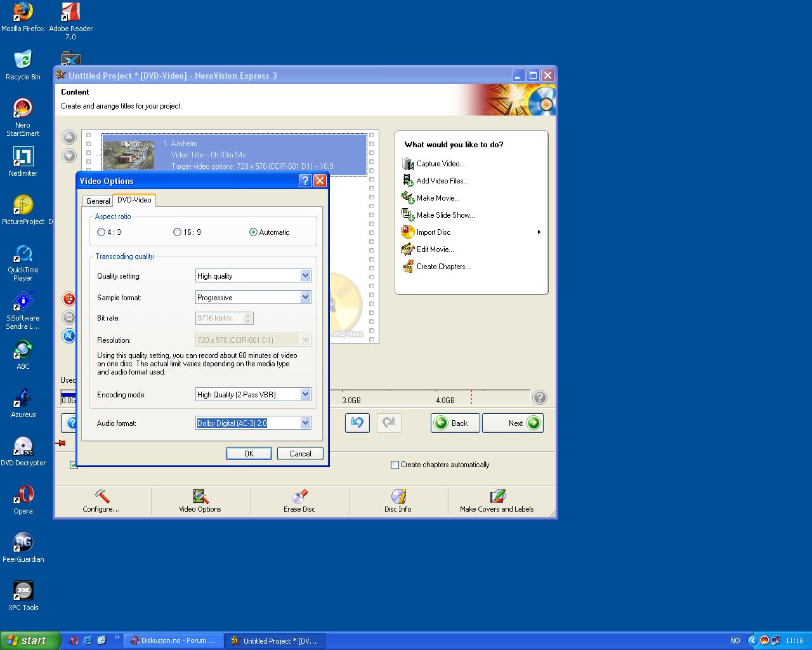Image resolution: width=812 pixels, height=650 pixels.
Task: Click Add Video Files... option
Action: 442,181
